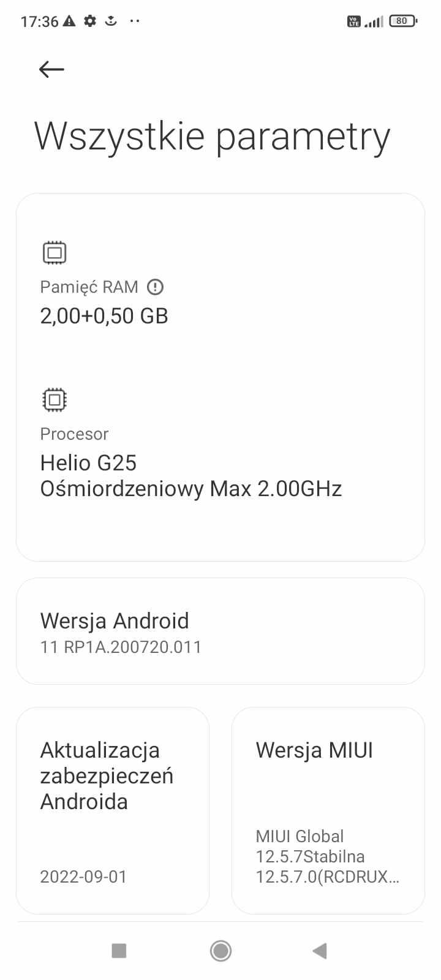Viewport: 441px width, 980px height.
Task: Tap the back arrow icon
Action: [51, 69]
